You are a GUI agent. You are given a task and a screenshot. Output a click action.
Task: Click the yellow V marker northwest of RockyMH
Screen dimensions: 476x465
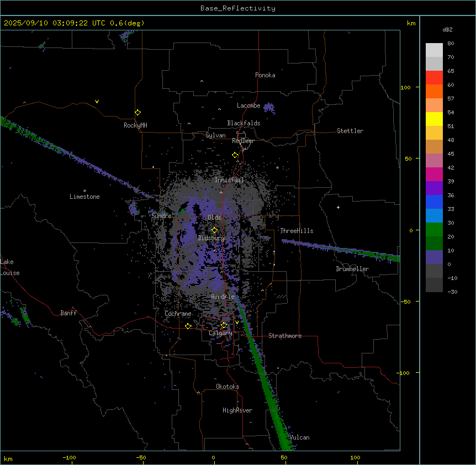point(97,102)
